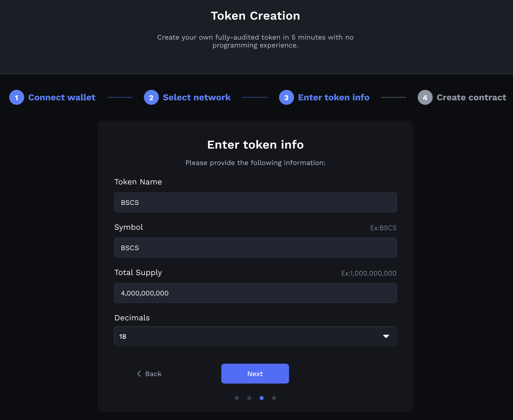
Task: Open the Decimals dropdown arrow
Action: pos(386,336)
